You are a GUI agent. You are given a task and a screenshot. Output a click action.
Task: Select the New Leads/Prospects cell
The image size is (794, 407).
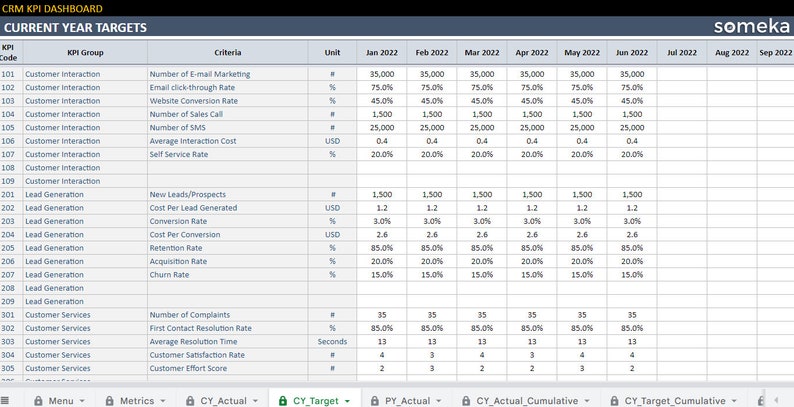[227, 194]
